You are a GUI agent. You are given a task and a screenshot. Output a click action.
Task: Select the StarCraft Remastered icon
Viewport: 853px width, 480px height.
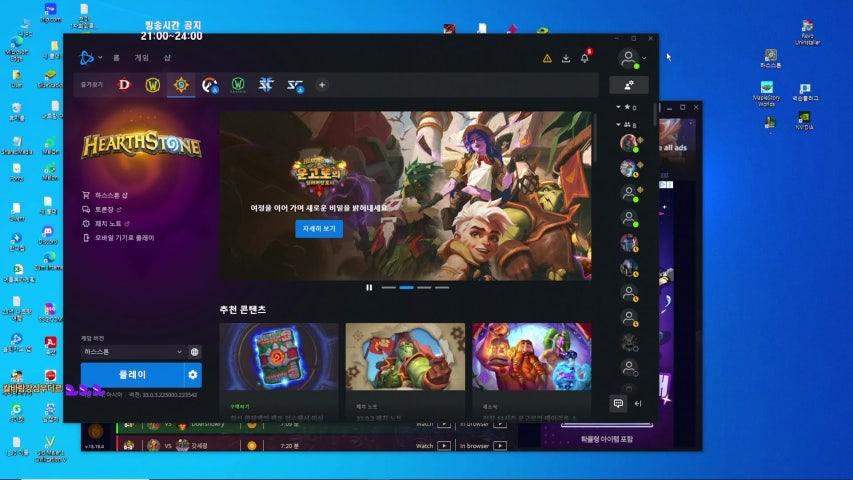click(295, 85)
